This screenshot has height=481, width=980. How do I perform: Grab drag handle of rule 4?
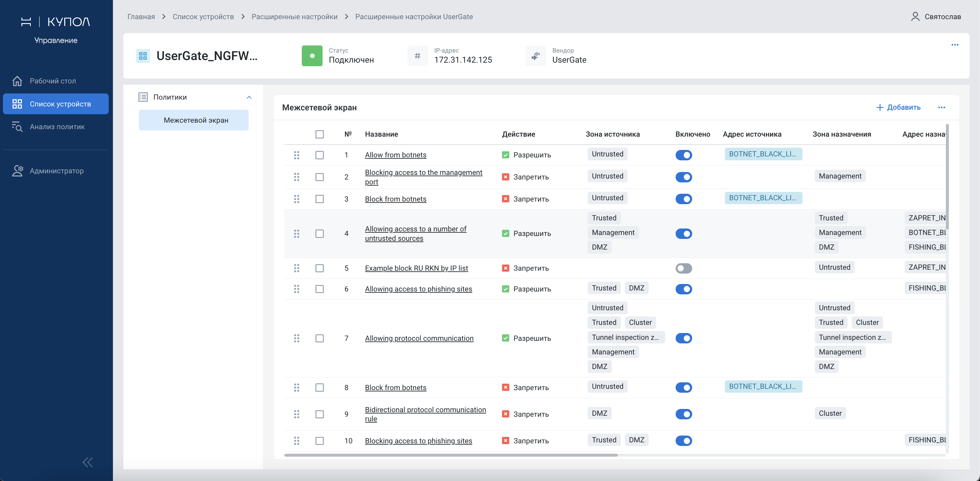296,234
